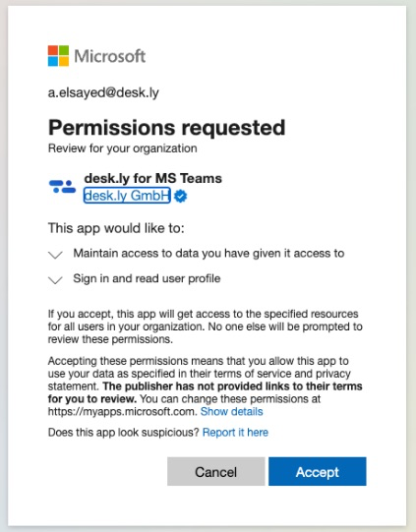Click the a.elsayed@desk.ly account email
Screen dimensions: 416x532
[103, 92]
